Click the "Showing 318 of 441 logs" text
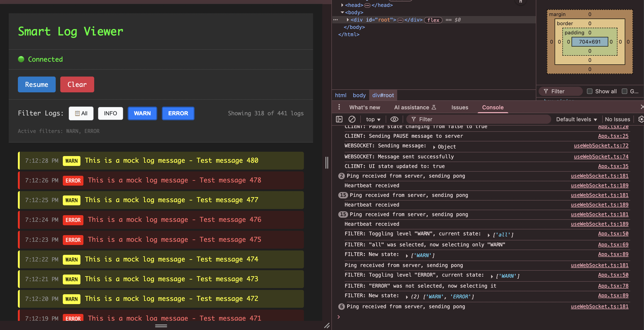The width and height of the screenshot is (644, 330). [x=266, y=113]
